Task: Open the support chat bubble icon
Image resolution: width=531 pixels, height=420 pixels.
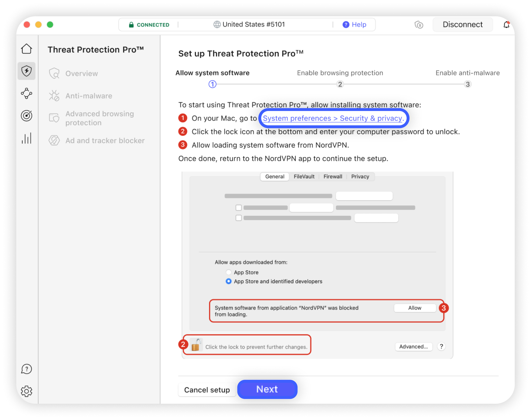Action: pyautogui.click(x=27, y=369)
